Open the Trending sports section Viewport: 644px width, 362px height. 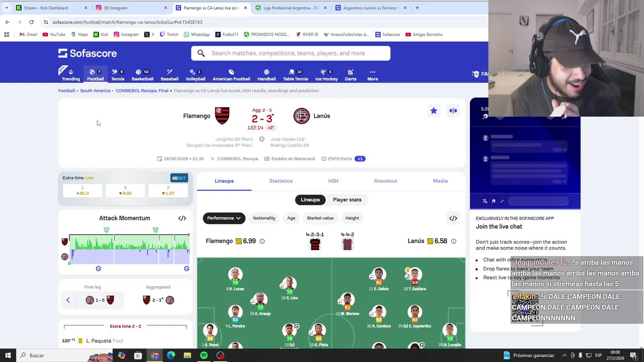pos(70,75)
